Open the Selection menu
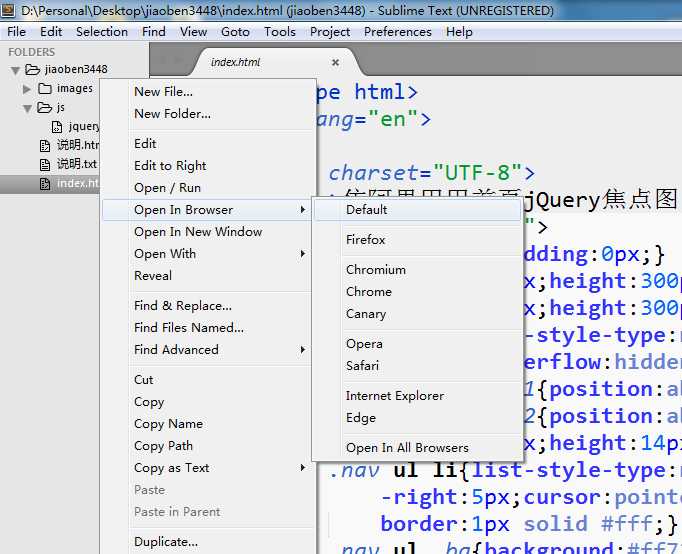The height and width of the screenshot is (554, 682). (102, 32)
